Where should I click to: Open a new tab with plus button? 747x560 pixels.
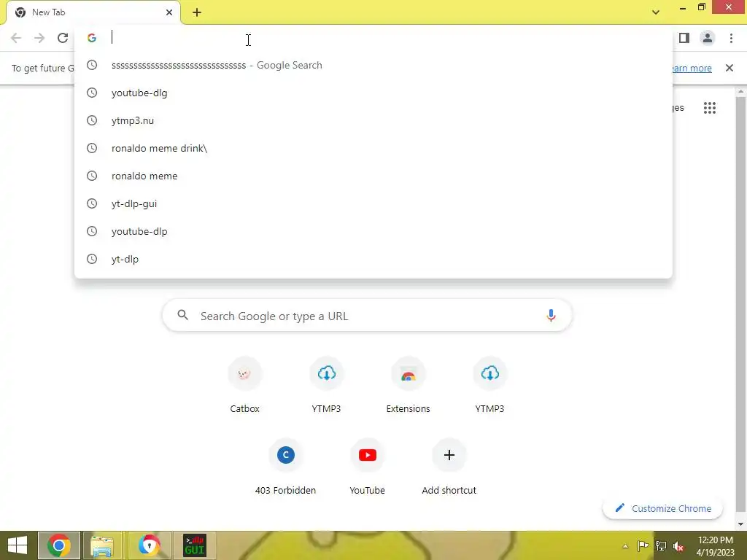[x=197, y=12]
